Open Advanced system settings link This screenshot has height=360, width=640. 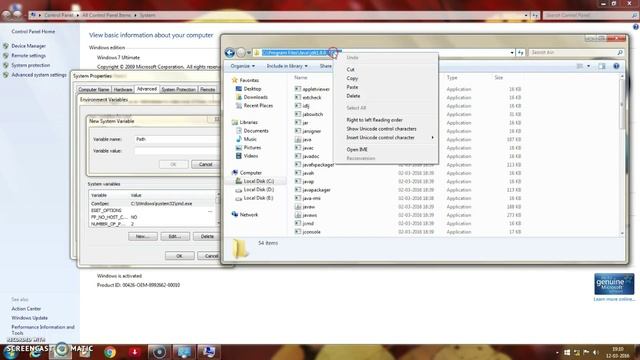39,75
